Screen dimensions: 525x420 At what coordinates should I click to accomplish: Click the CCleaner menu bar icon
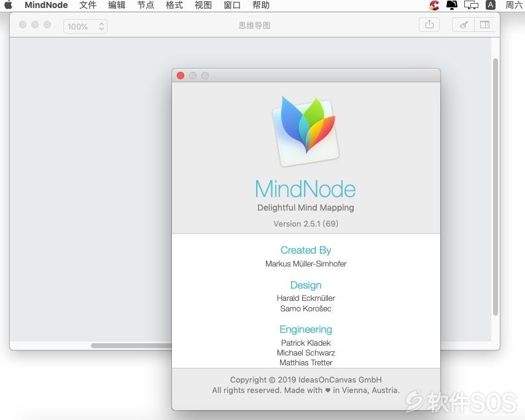coord(434,5)
